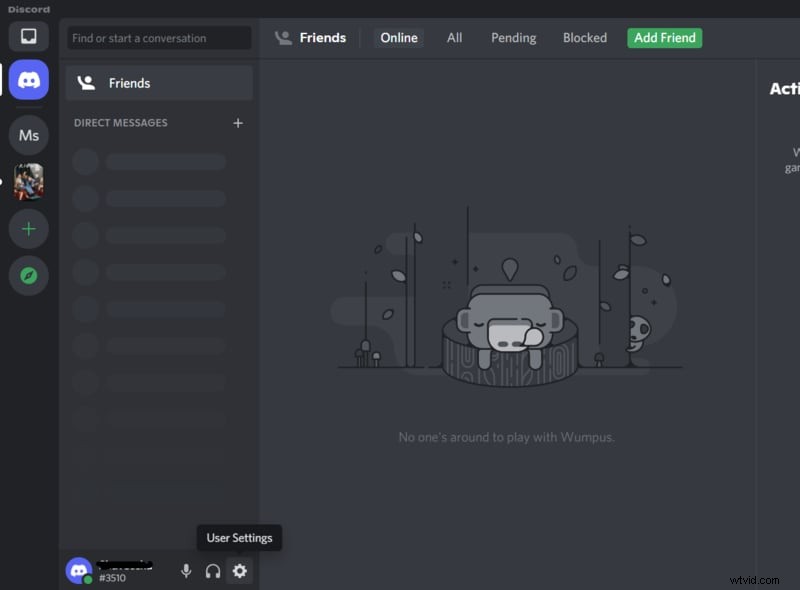Image resolution: width=800 pixels, height=590 pixels.
Task: Open the Pending friend requests tab
Action: pyautogui.click(x=513, y=37)
